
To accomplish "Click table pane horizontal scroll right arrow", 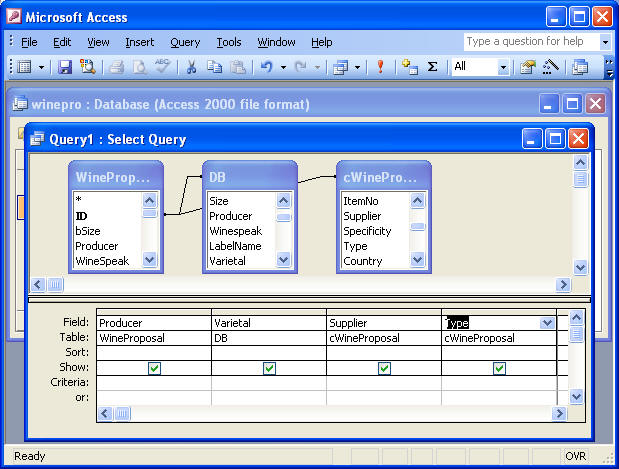I will (563, 285).
